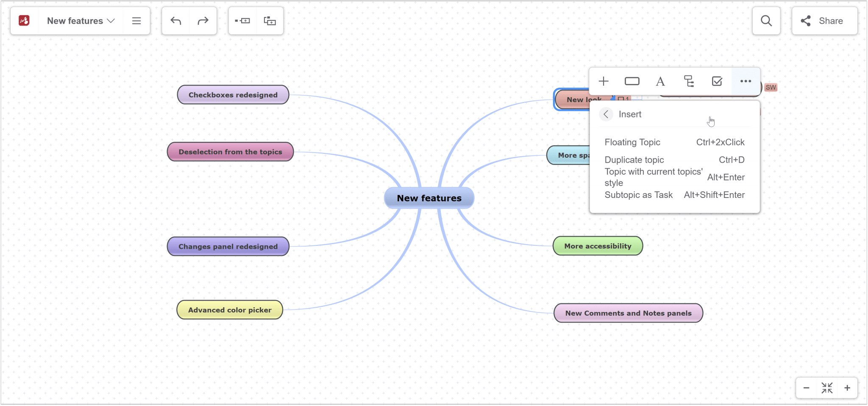The width and height of the screenshot is (868, 406).
Task: Open text formatting with the A icon
Action: pos(660,81)
